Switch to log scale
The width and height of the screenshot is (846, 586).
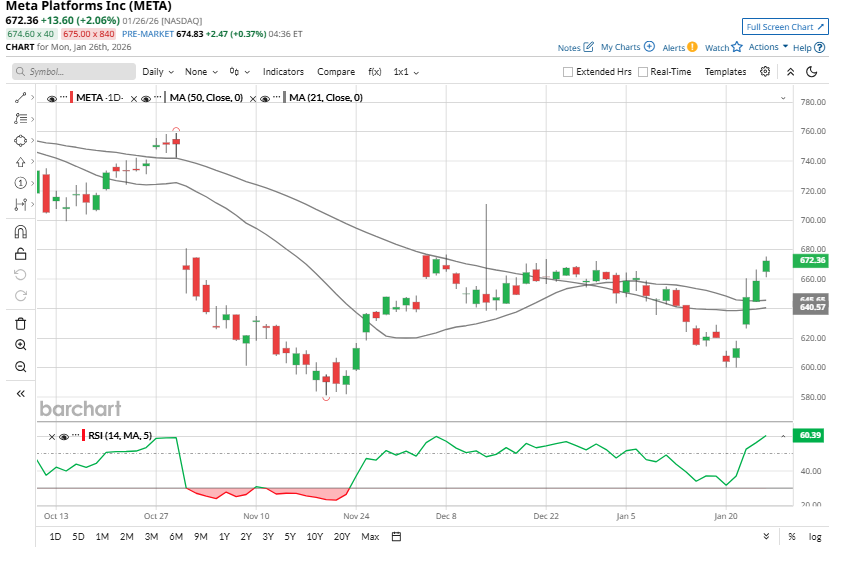click(x=815, y=536)
